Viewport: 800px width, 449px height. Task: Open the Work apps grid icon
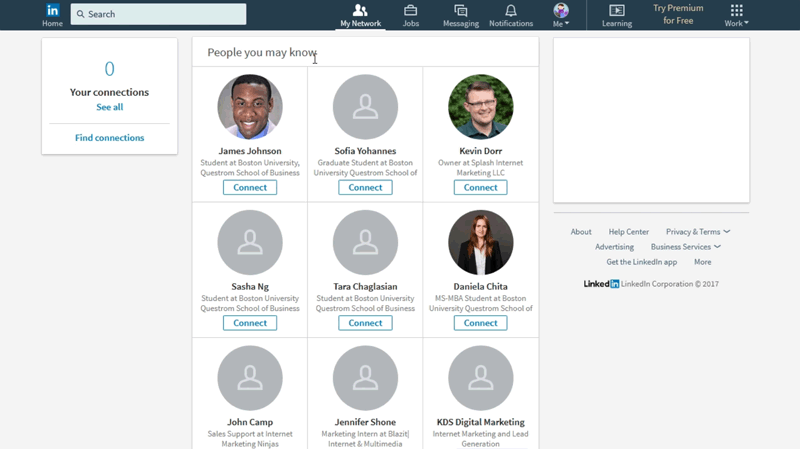click(x=736, y=10)
